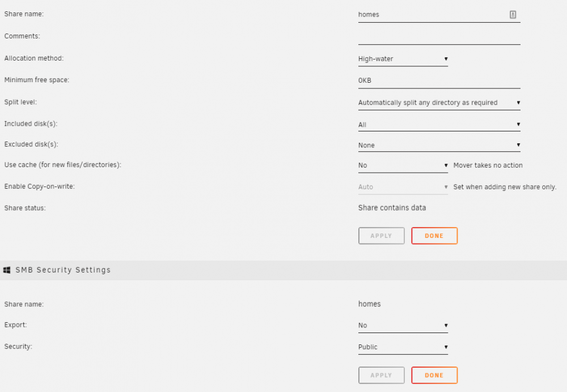Open the Allocation method High-water dropdown
The width and height of the screenshot is (567, 392).
403,59
